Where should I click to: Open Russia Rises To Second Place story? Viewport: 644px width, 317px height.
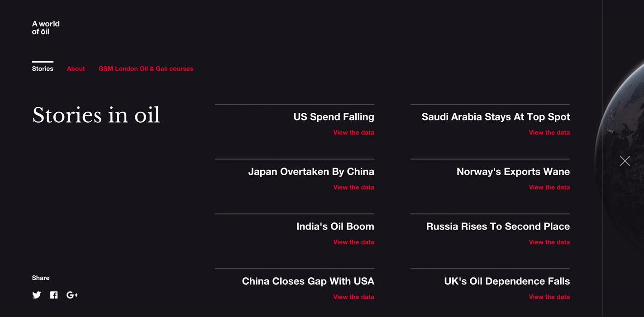click(498, 226)
